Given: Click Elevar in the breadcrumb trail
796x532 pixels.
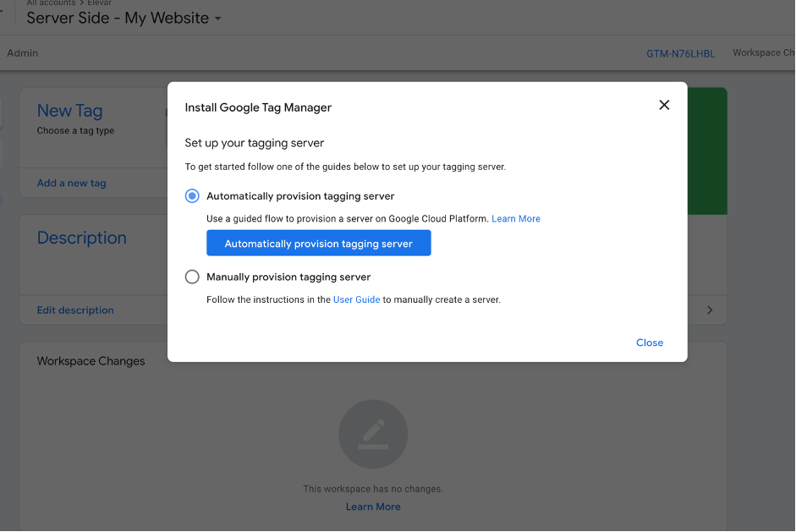Looking at the screenshot, I should (99, 3).
